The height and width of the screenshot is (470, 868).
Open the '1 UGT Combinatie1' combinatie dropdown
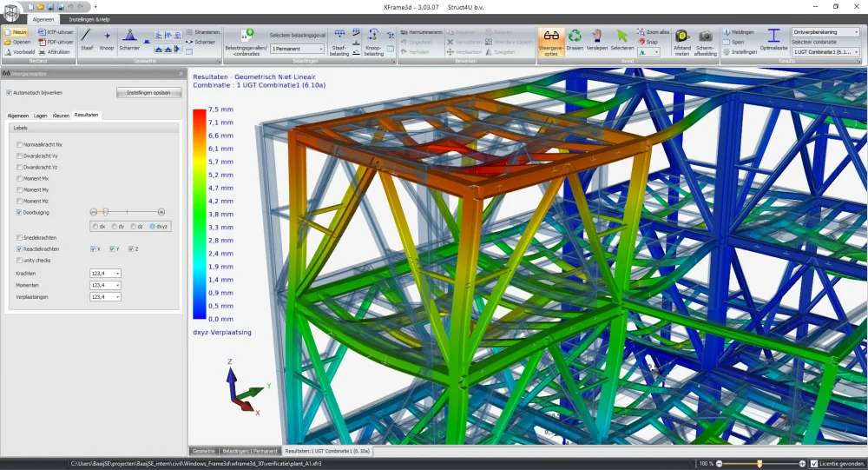(825, 52)
